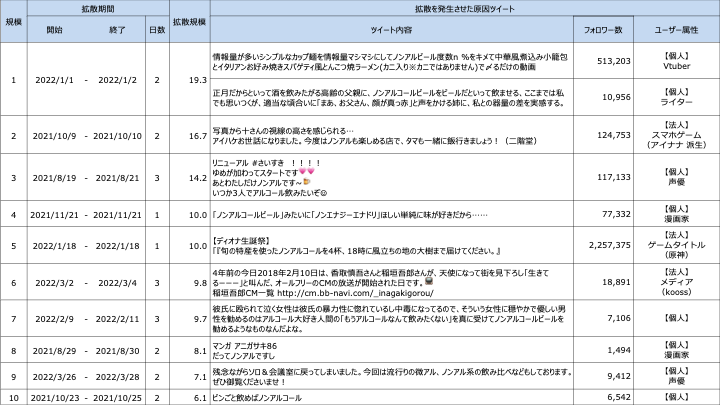Image resolution: width=720 pixels, height=405 pixels.
Task: Select follower count 10,956
Action: [616, 97]
